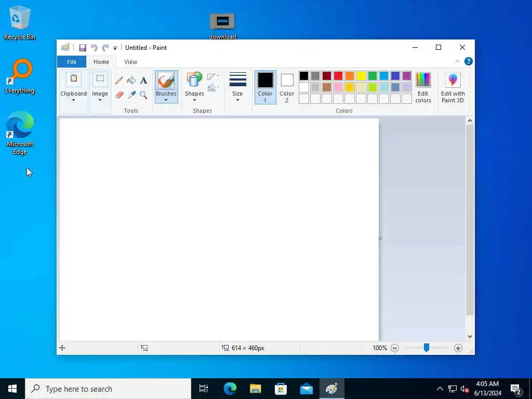Click the Windows Start button

12,389
